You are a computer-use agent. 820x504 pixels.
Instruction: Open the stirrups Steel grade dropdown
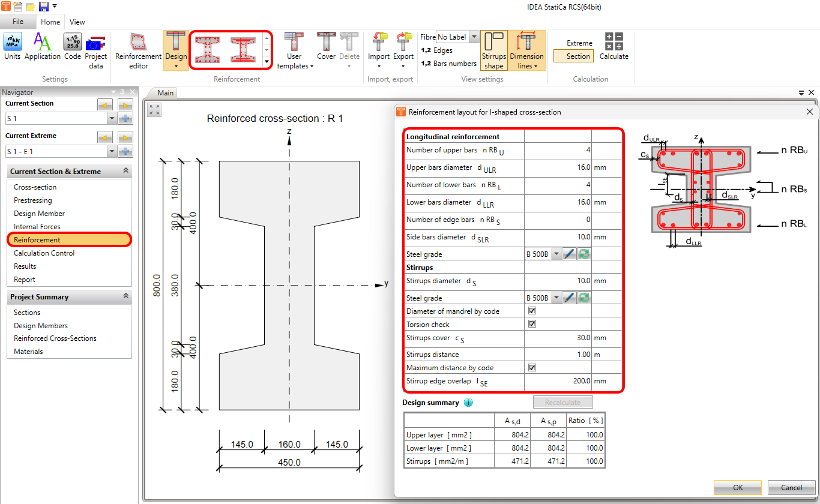(556, 297)
